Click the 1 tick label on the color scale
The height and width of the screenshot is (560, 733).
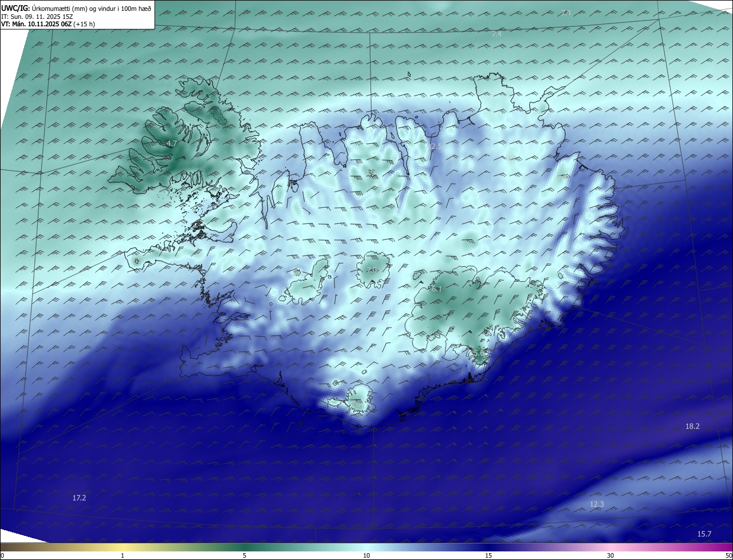[123, 556]
